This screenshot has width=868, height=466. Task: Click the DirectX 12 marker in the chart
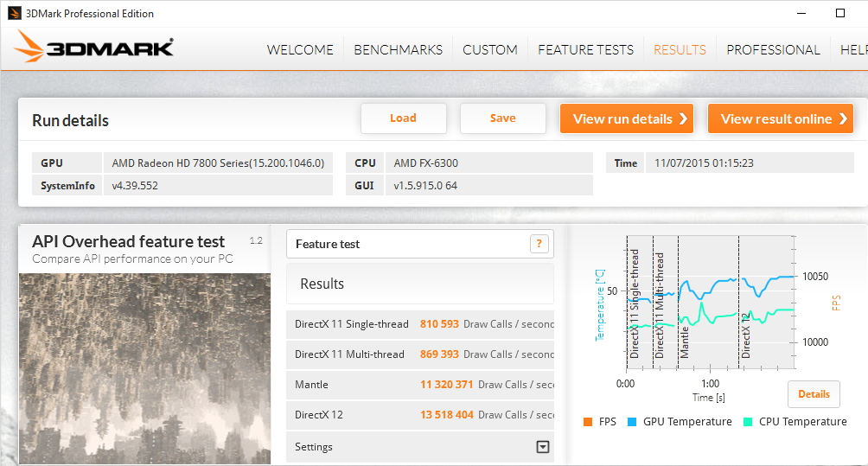(745, 335)
